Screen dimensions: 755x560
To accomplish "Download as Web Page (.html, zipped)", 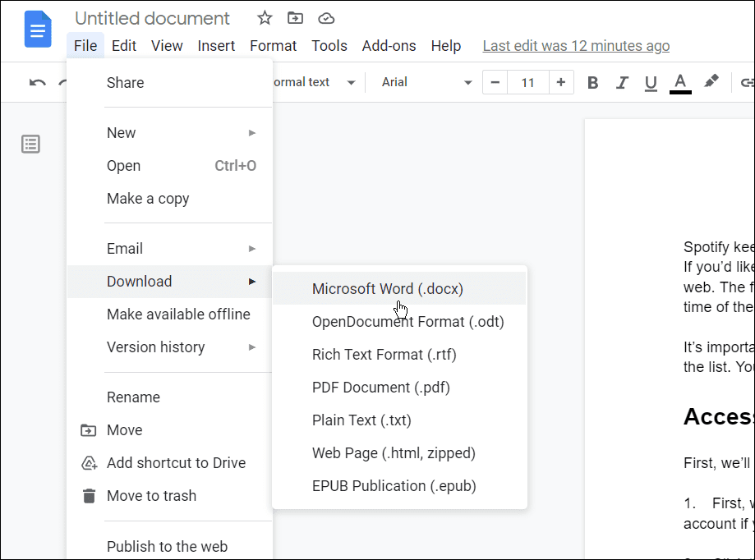I will pyautogui.click(x=399, y=452).
